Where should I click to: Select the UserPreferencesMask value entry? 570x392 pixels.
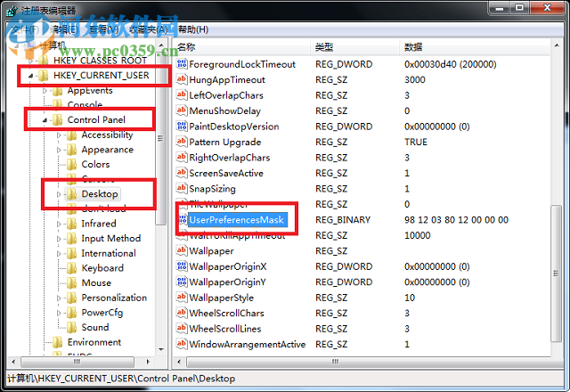point(237,219)
